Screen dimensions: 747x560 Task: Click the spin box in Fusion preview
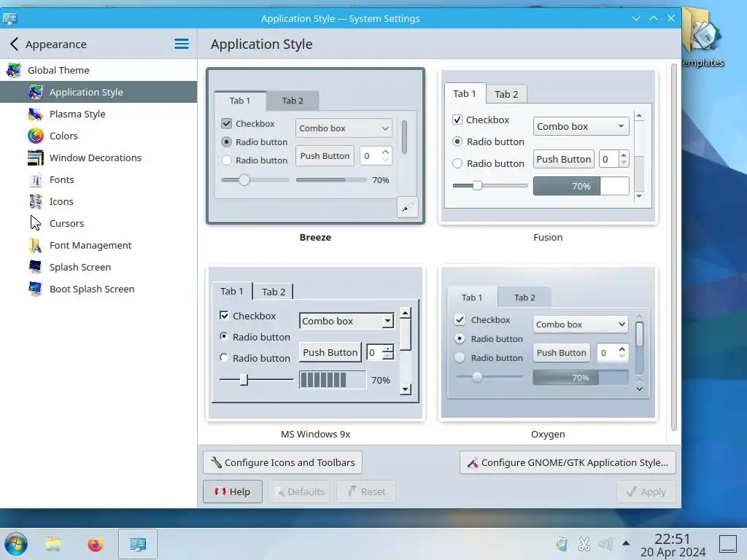(x=614, y=159)
